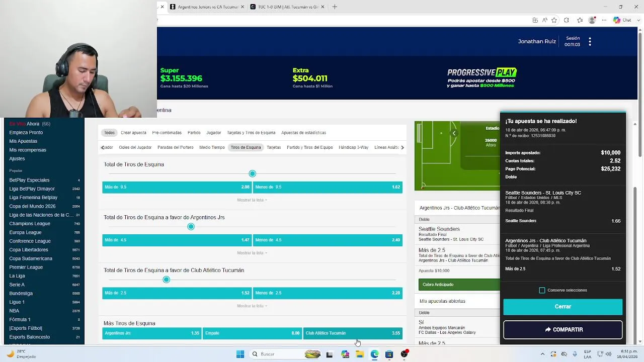Screen dimensions: 644x362
Task: Open the Edge extensions puzzle icon
Action: point(567,20)
